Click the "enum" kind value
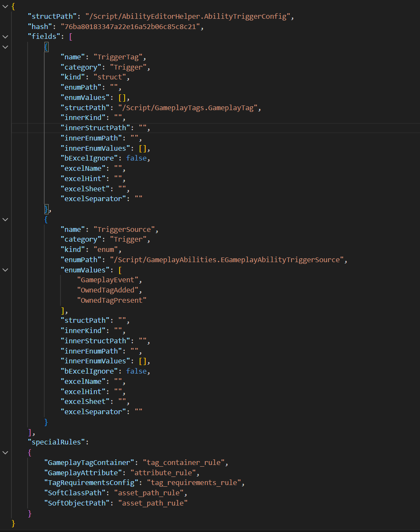The height and width of the screenshot is (532, 420). click(106, 250)
